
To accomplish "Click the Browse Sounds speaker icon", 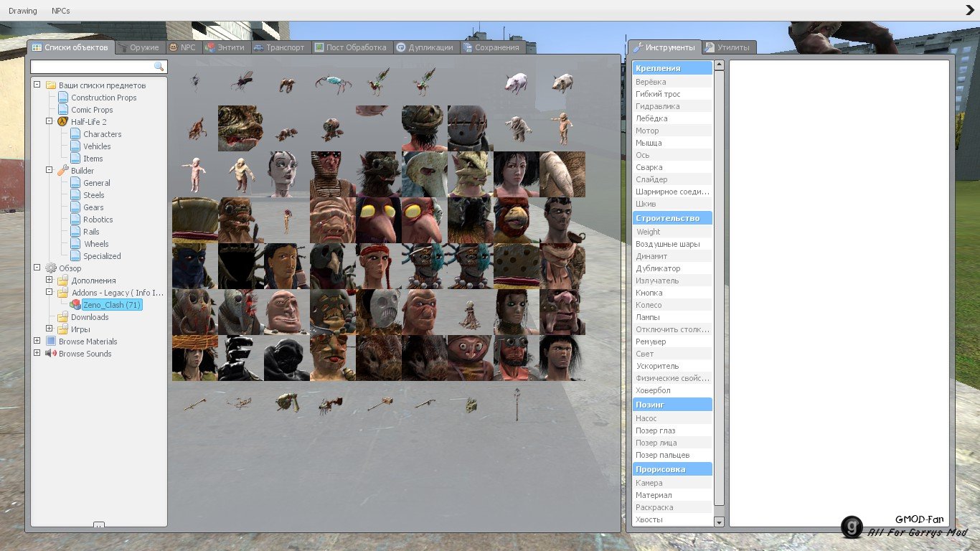I will pos(51,354).
